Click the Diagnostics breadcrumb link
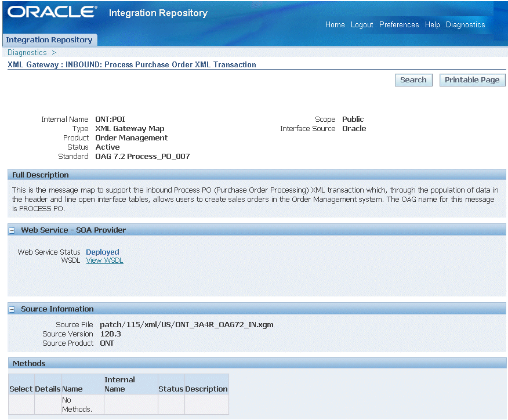The height and width of the screenshot is (420, 508). point(27,52)
